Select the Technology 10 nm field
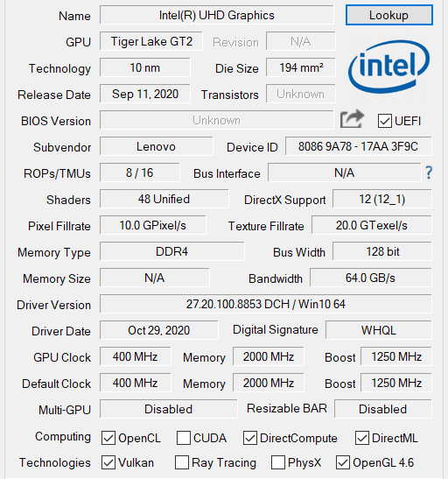 tap(145, 67)
